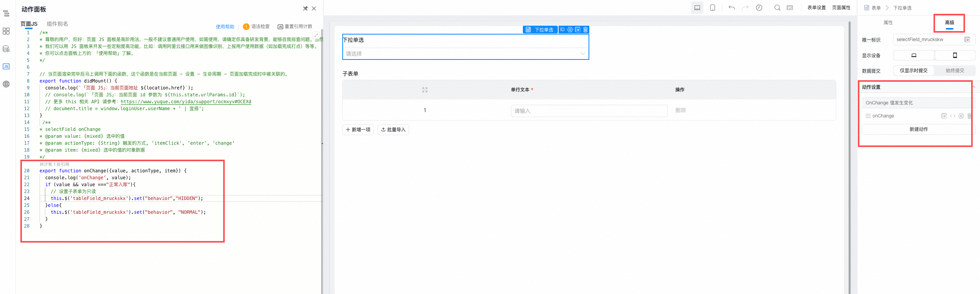Expand the sub-form table fullscreen icon
Viewport: 980px width, 294px height.
pyautogui.click(x=425, y=90)
